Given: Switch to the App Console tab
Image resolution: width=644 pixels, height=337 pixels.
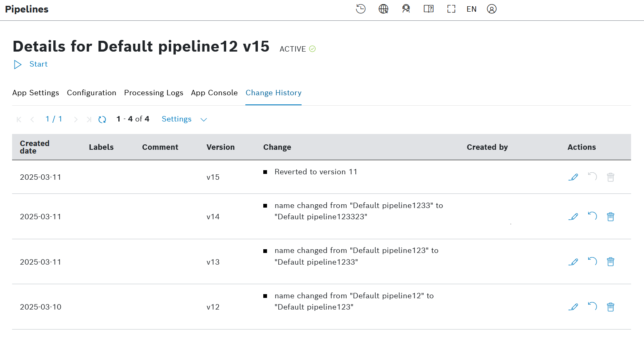Looking at the screenshot, I should (214, 93).
